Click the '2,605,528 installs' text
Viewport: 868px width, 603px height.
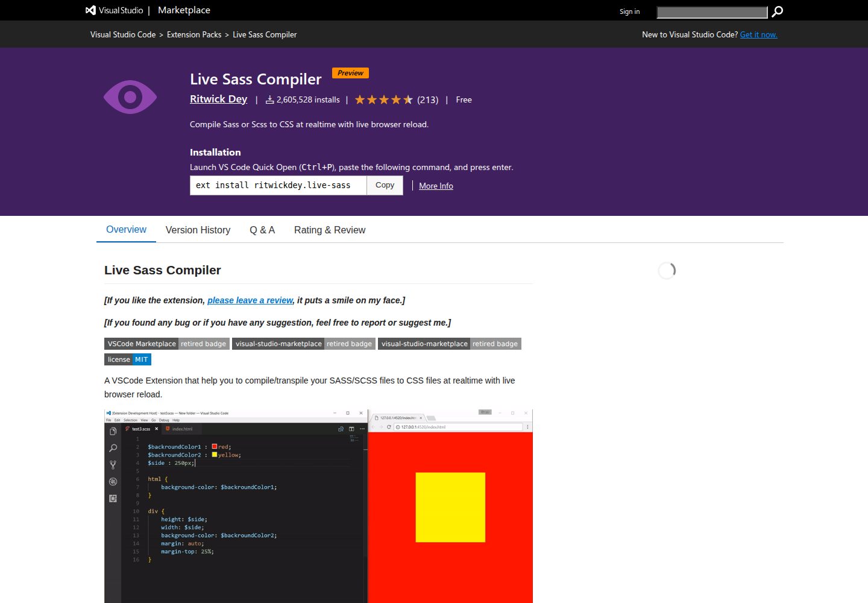tap(308, 100)
